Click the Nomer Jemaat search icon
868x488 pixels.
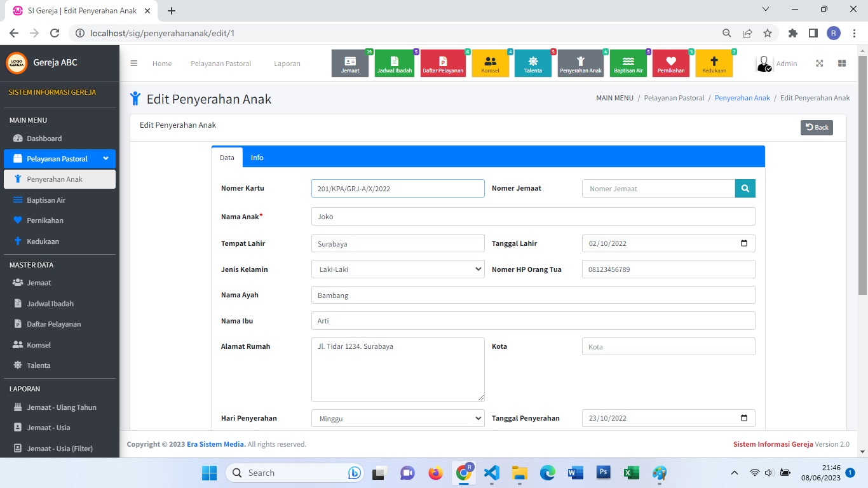(x=745, y=189)
